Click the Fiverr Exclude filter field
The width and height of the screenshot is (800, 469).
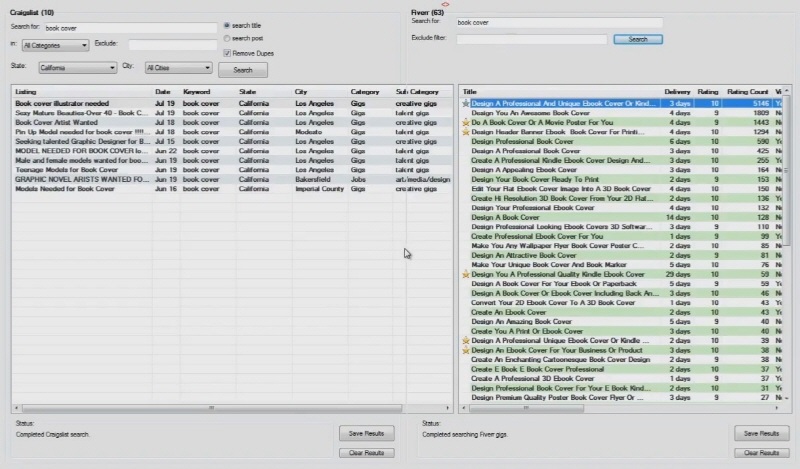[532, 39]
